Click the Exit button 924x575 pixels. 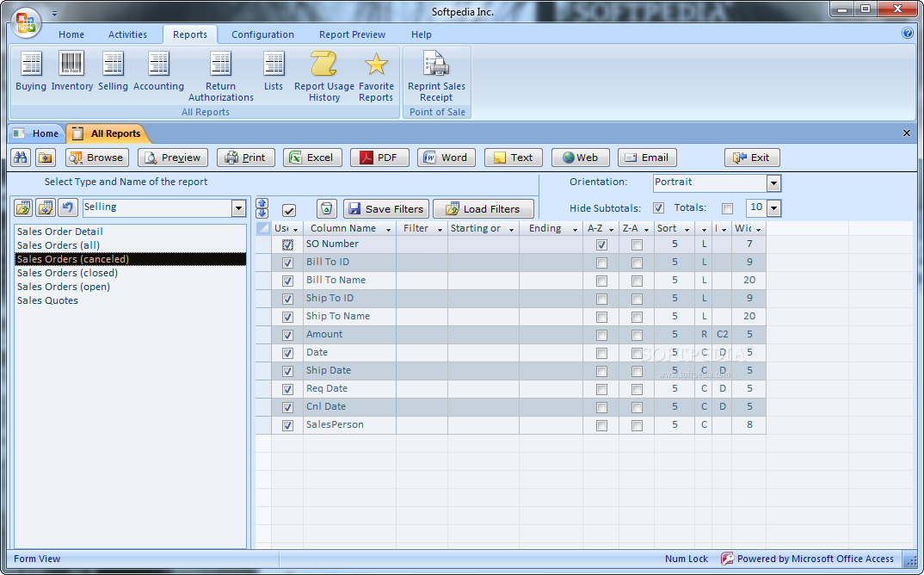click(753, 158)
